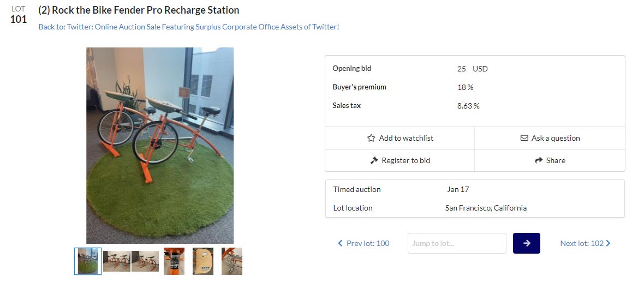Open the Back to Twitter auction link
The width and height of the screenshot is (644, 288).
[x=189, y=27]
